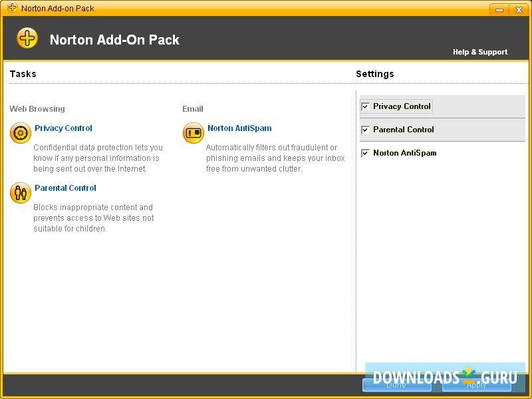The height and width of the screenshot is (399, 532).
Task: Uncheck the Privacy Control checkbox
Action: [365, 106]
